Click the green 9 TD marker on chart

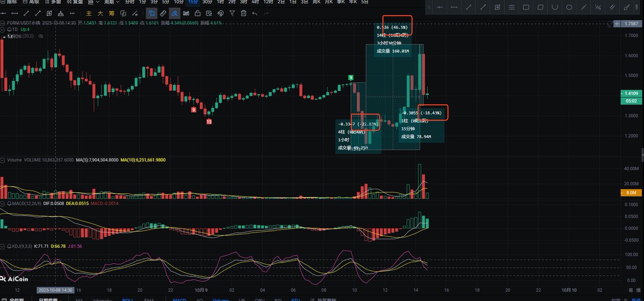coord(350,78)
